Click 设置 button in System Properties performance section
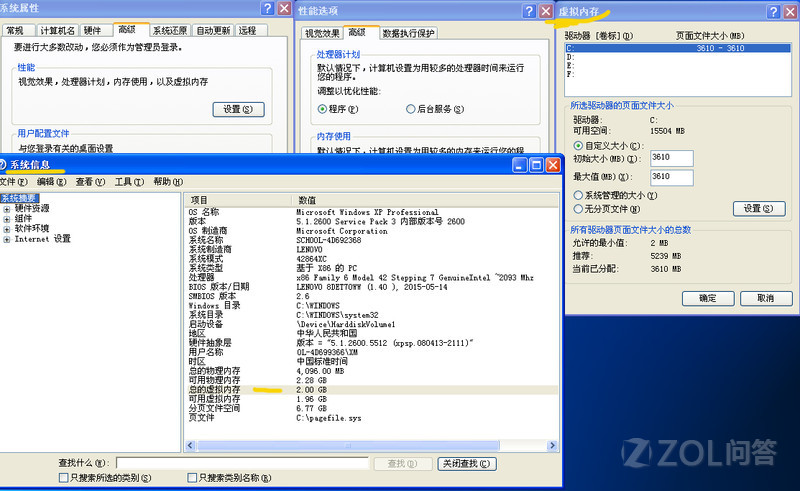This screenshot has width=800, height=491. point(238,109)
